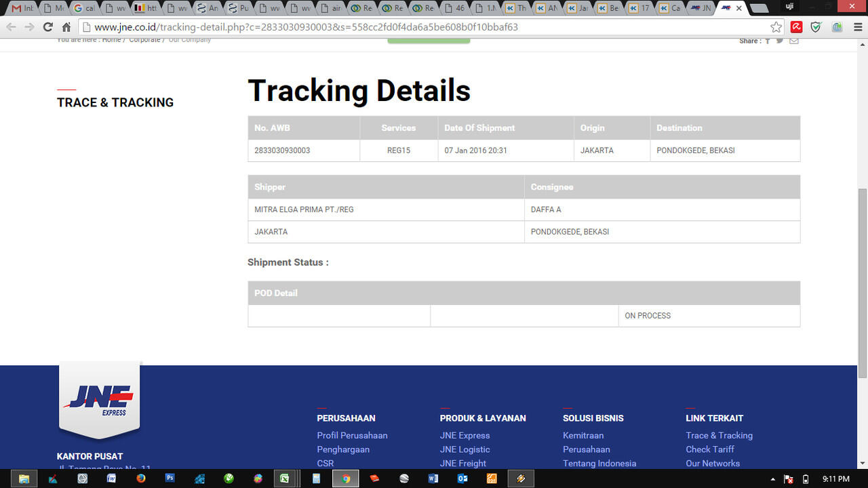Switch to the Gmail Inbox tab
Viewport: 868px width, 488px height.
coord(22,8)
